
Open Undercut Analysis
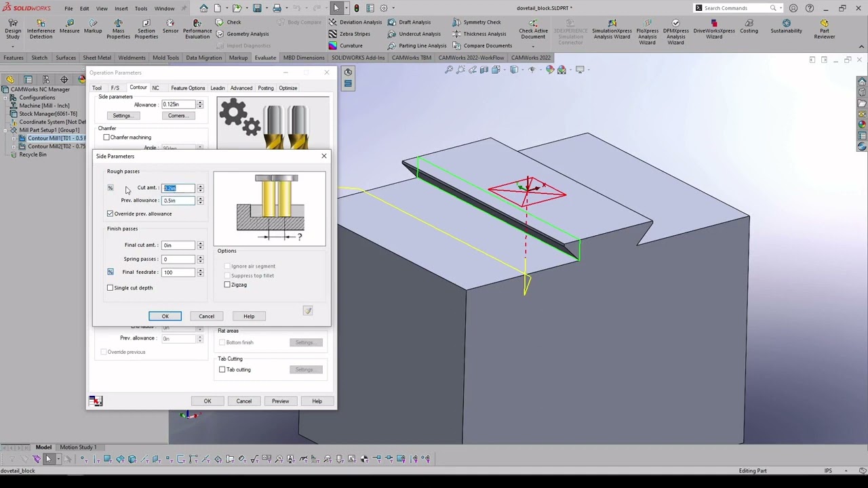coord(414,34)
